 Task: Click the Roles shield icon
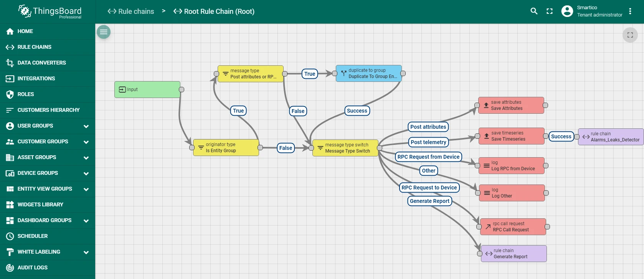[10, 95]
